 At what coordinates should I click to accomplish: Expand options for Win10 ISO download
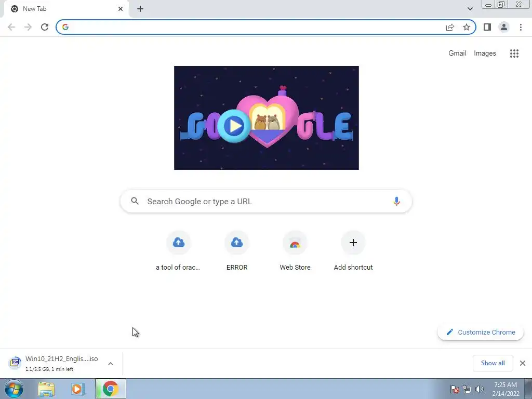(111, 364)
